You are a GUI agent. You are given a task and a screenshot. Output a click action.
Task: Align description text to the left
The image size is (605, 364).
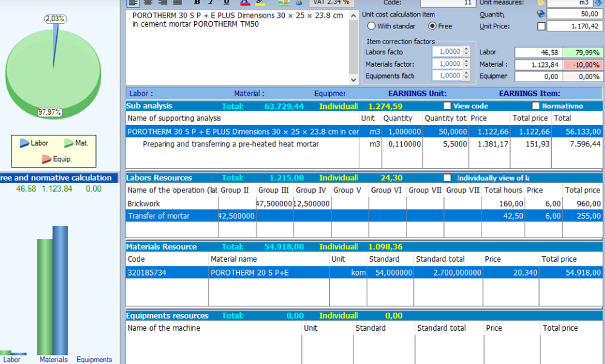click(133, 2)
